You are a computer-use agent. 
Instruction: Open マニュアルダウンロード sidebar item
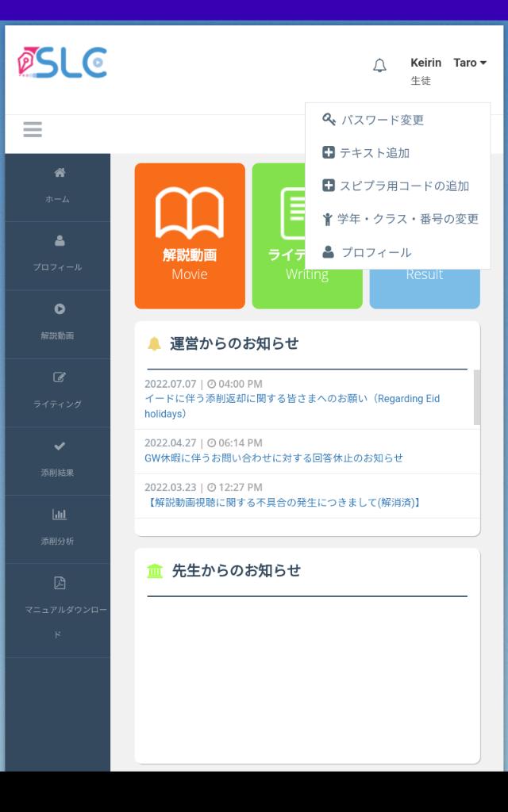click(x=57, y=611)
